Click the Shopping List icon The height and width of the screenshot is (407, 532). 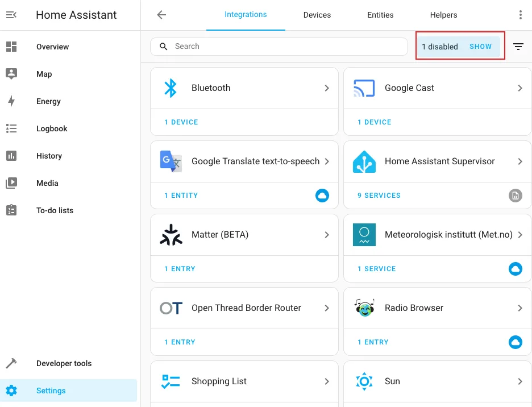pyautogui.click(x=171, y=381)
